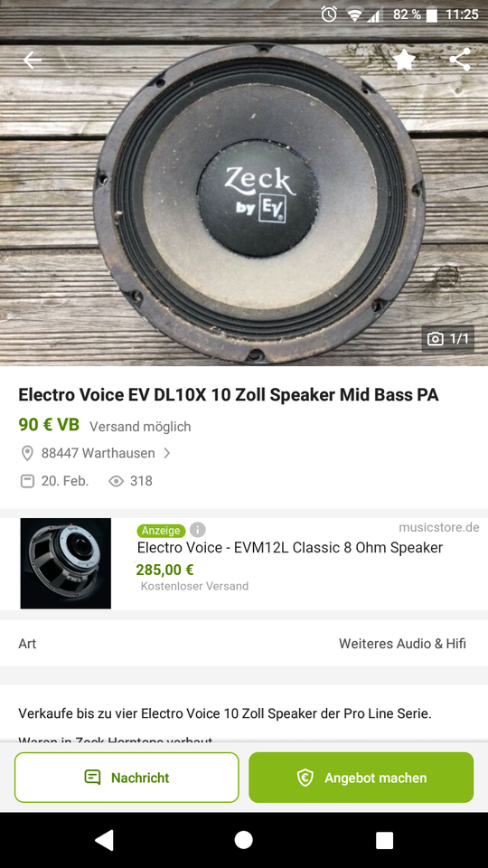Tap the Angebot machen button
The width and height of the screenshot is (488, 868).
tap(361, 778)
